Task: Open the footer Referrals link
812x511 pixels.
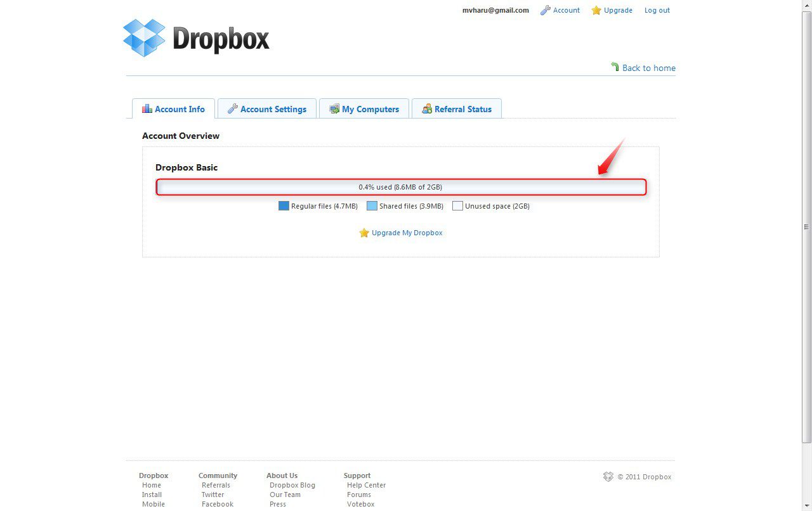Action: (x=216, y=485)
